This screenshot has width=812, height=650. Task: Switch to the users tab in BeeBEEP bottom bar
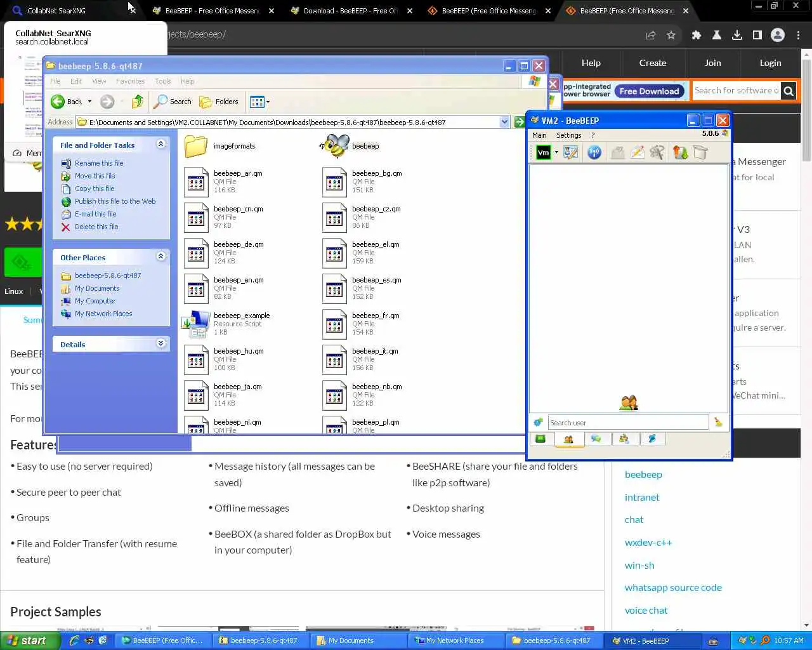click(x=569, y=439)
